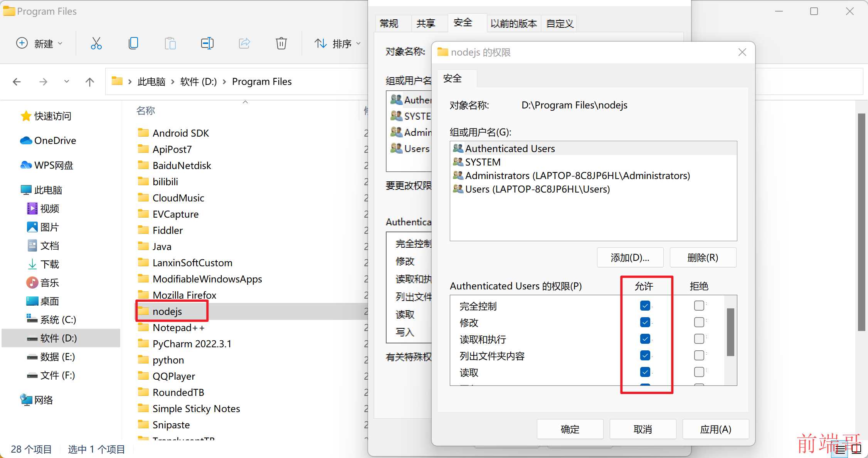868x458 pixels.
Task: Open 音乐 folder in the sidebar
Action: point(43,282)
